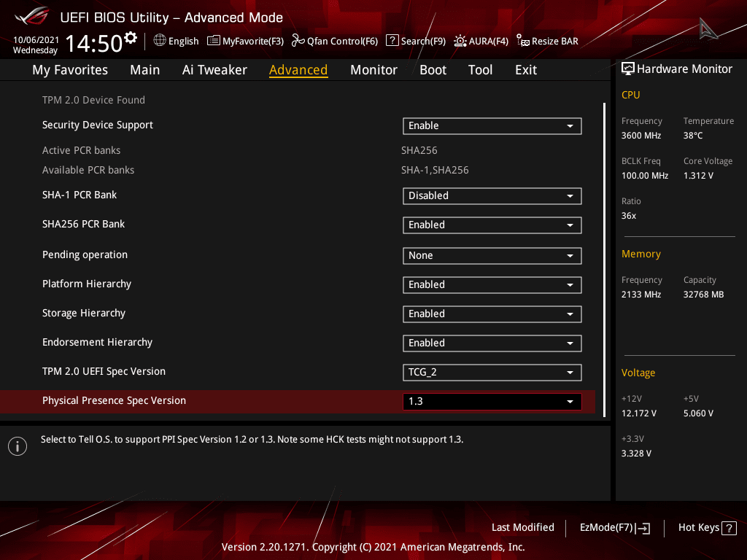Viewport: 747px width, 560px height.
Task: Open clock settings gear icon
Action: (x=130, y=38)
